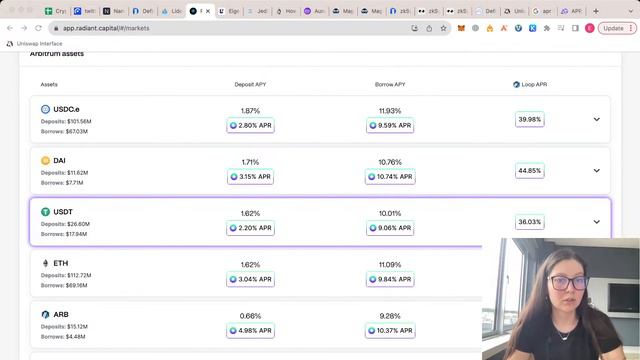Click the Deposit APY column header
Screen dimensions: 640x360
[x=250, y=84]
